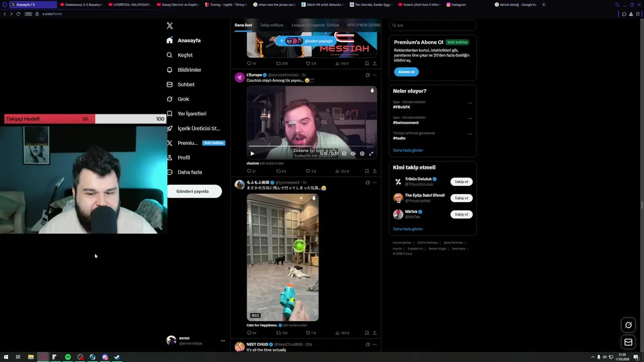Click Daha fazla göster under trends
Screen dimensions: 644x362
tap(408, 150)
